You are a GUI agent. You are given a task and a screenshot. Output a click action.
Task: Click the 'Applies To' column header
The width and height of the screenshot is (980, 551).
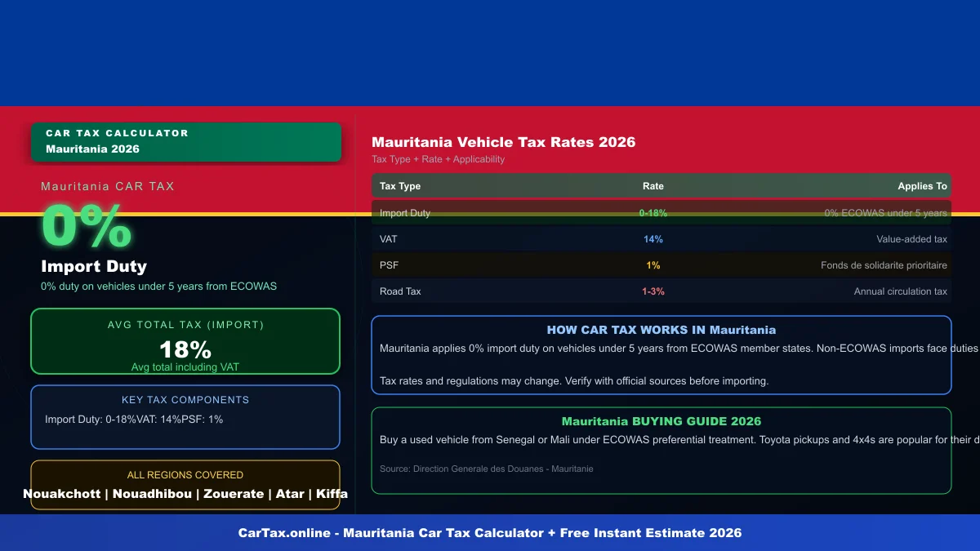pos(922,186)
